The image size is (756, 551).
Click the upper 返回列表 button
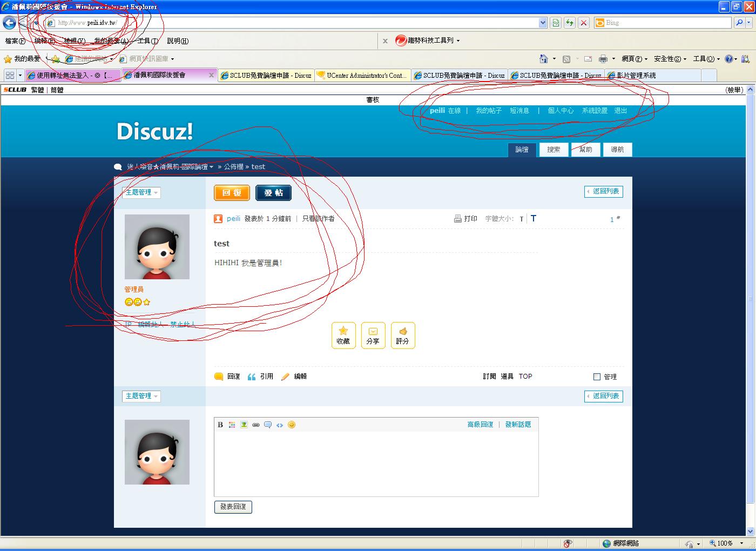pos(604,191)
